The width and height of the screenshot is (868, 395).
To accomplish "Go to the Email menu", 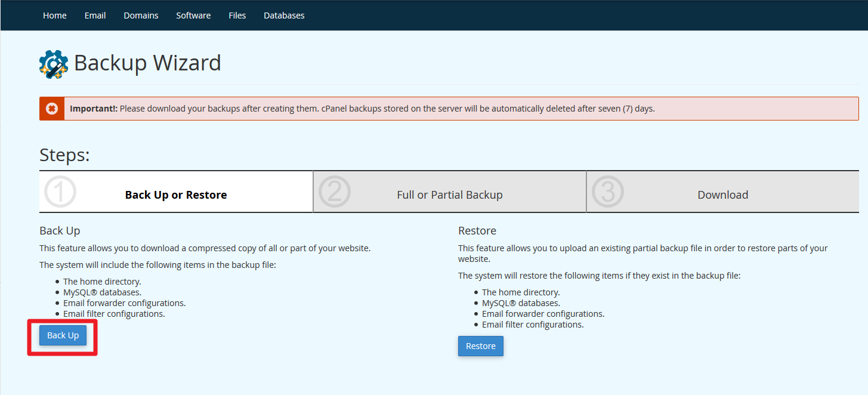I will [95, 16].
